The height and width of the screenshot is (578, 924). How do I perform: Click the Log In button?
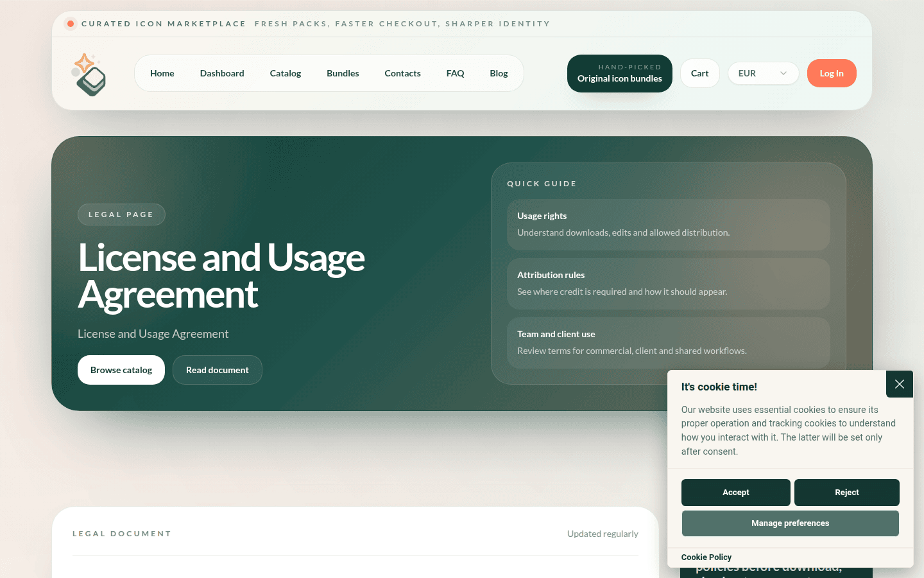[832, 73]
